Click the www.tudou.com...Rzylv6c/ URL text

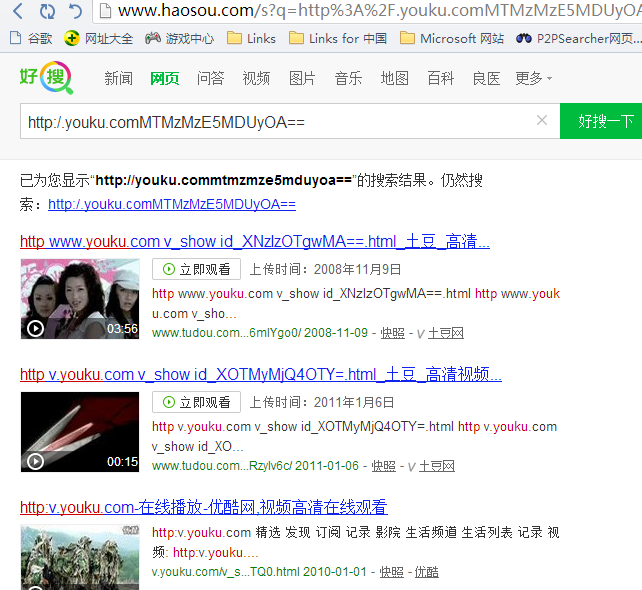[222, 466]
